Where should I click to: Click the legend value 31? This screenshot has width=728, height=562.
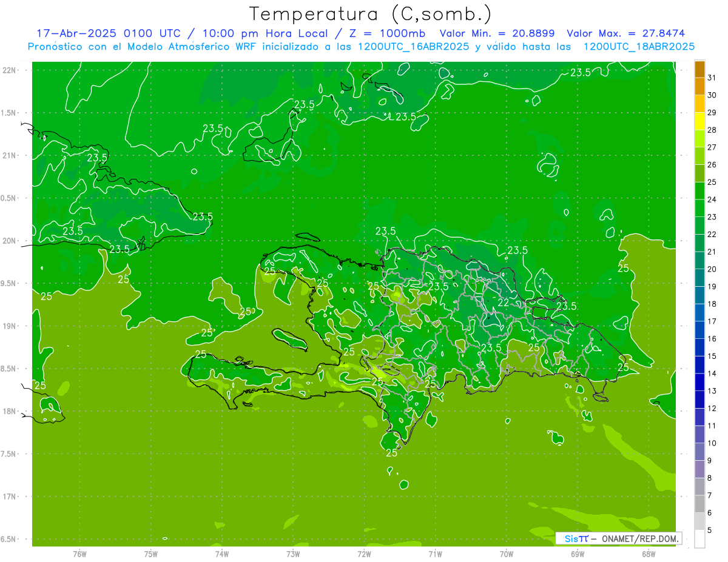point(712,78)
